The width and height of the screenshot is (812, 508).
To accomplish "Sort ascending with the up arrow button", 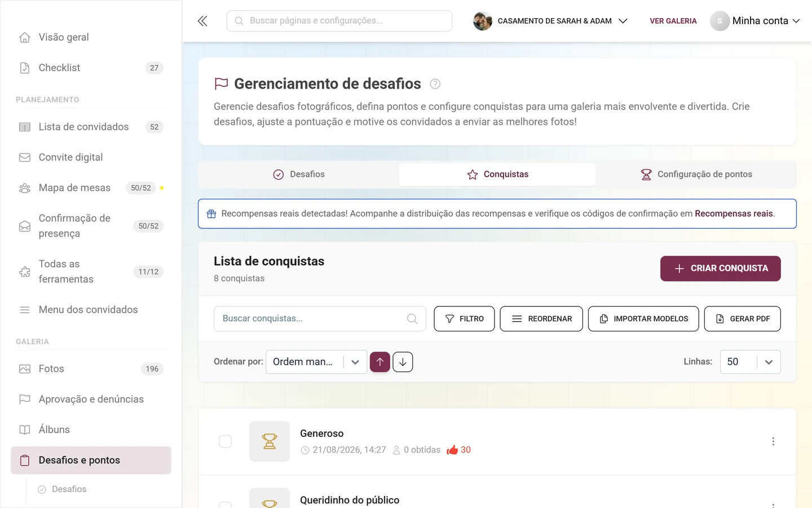I will tap(380, 362).
